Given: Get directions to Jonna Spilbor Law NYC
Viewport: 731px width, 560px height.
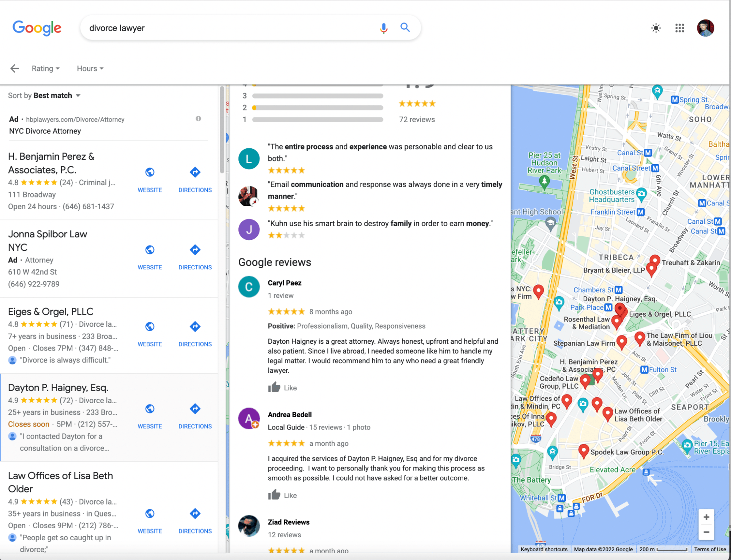Looking at the screenshot, I should 195,250.
